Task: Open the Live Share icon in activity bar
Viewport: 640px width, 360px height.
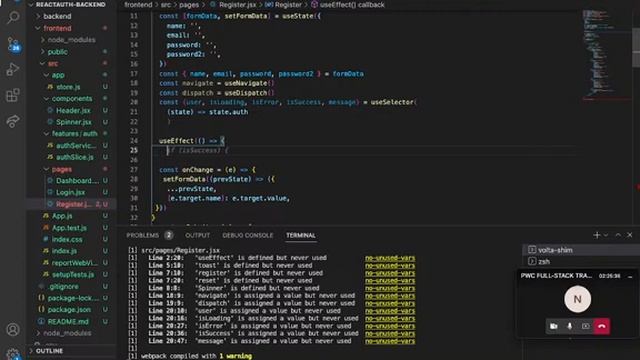Action: point(13,121)
